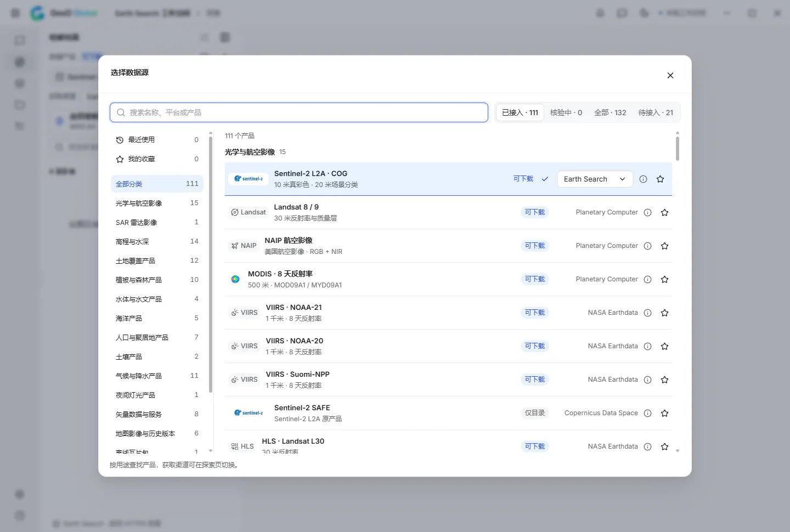Filter by 土地覆盖产品 category
This screenshot has height=532, width=790.
(x=157, y=261)
